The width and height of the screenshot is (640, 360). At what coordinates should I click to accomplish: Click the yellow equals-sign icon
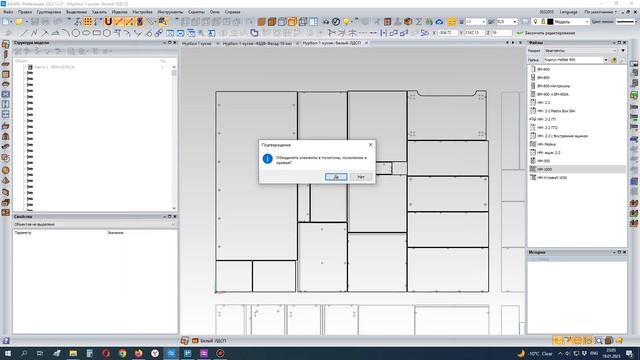pyautogui.click(x=451, y=22)
